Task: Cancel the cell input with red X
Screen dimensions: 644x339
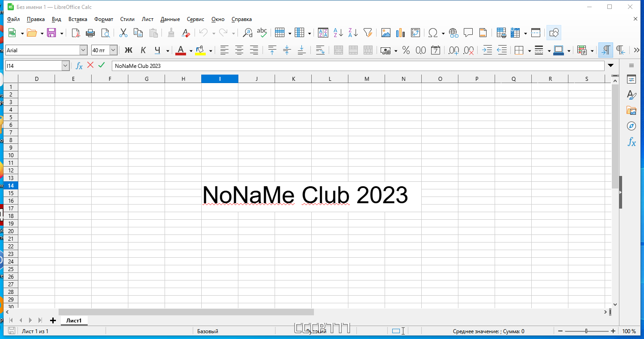Action: 90,65
